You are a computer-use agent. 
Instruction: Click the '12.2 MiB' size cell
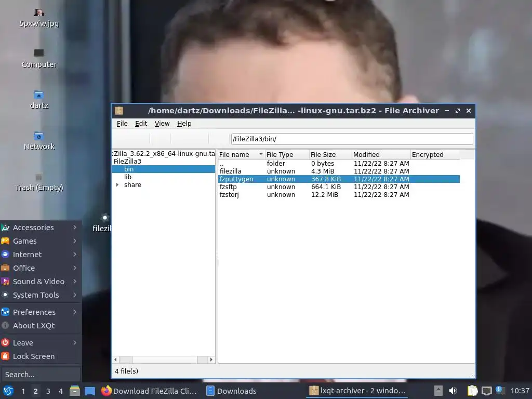[x=324, y=194]
